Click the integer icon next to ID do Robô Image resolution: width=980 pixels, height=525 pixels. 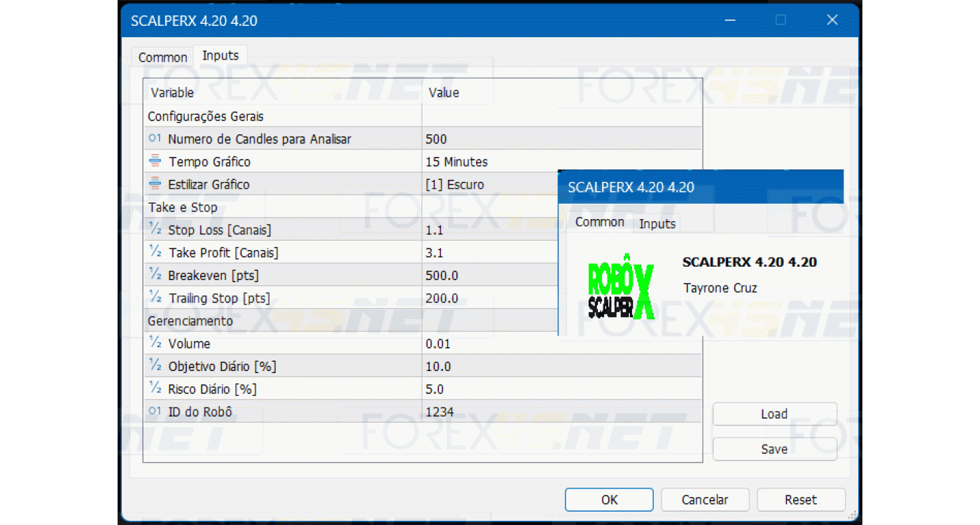[x=154, y=412]
